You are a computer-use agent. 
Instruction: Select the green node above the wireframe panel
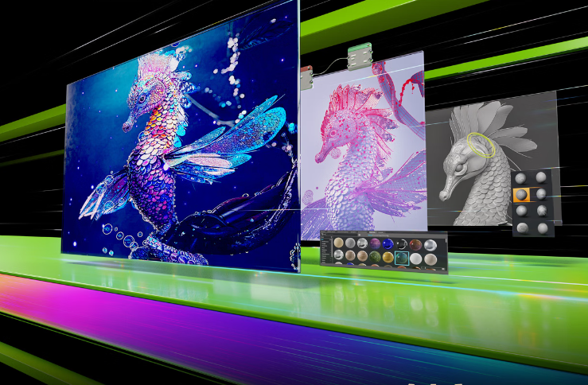(x=360, y=56)
